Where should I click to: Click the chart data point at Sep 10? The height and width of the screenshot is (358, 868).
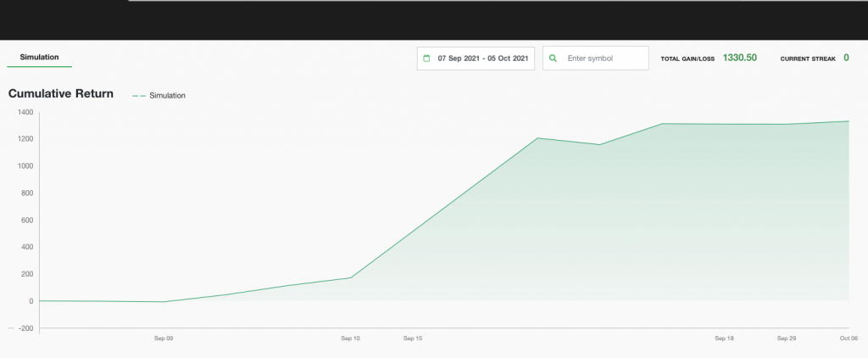click(x=350, y=277)
